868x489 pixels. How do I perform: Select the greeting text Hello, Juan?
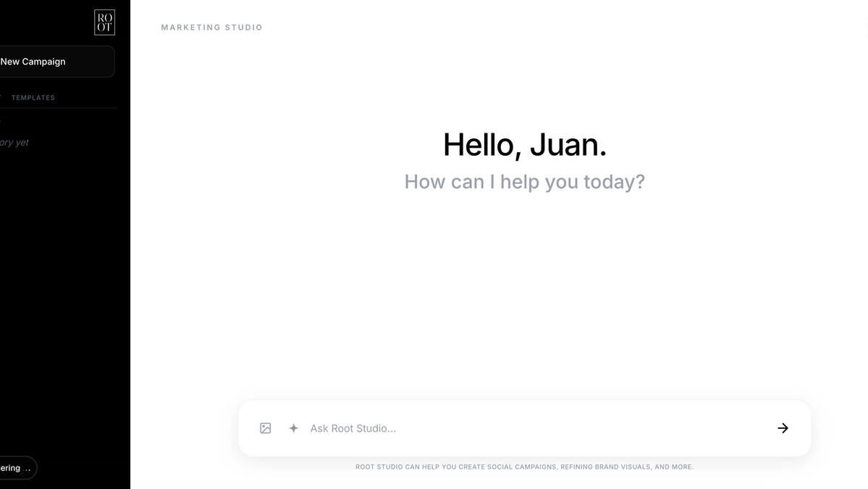tap(524, 145)
